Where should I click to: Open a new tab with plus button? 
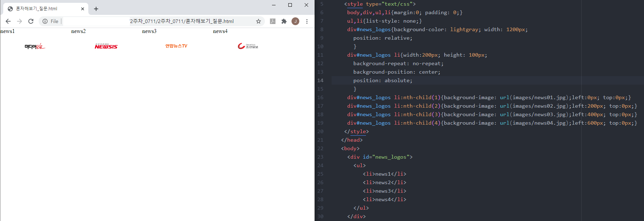click(x=96, y=9)
